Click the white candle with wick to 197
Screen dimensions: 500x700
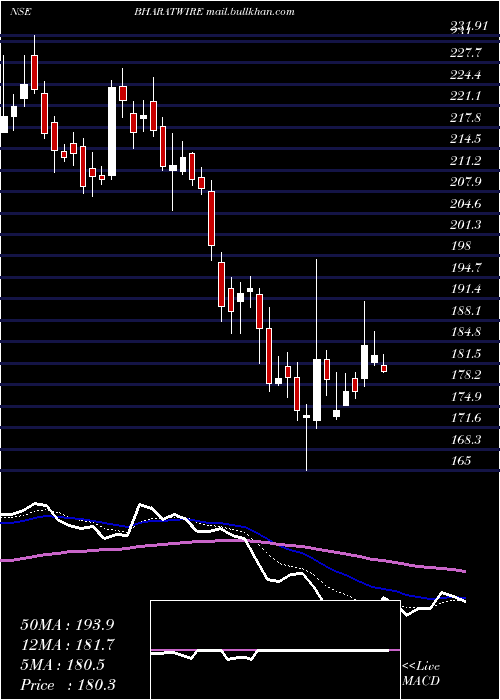(x=317, y=390)
